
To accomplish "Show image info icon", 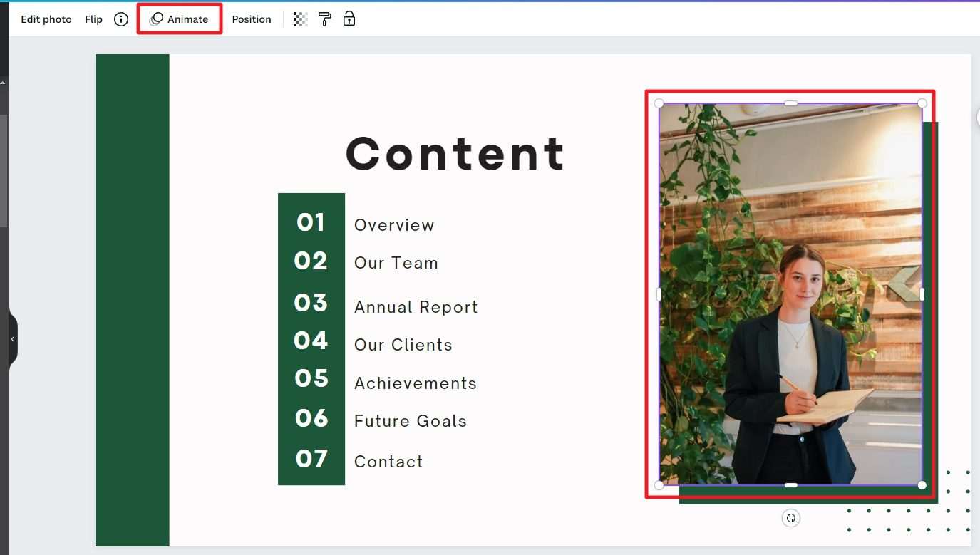I will click(121, 19).
